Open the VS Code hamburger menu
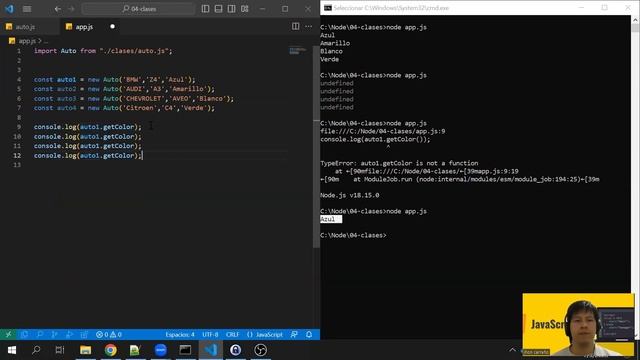Image resolution: width=640 pixels, height=360 pixels. (x=27, y=9)
